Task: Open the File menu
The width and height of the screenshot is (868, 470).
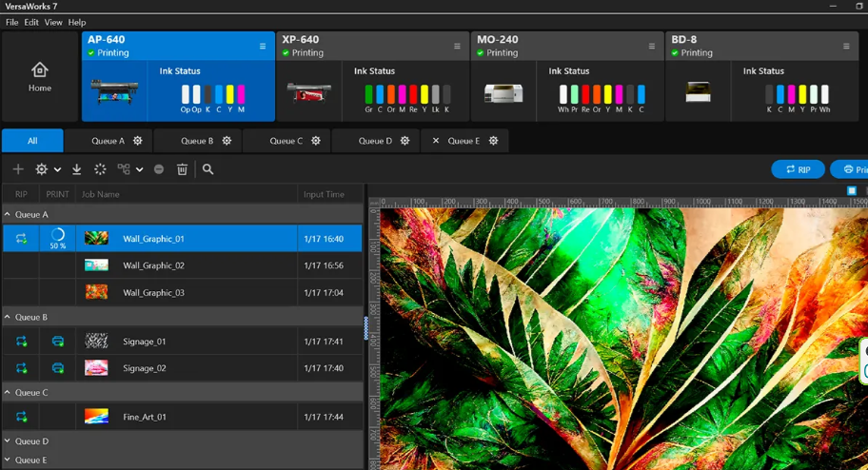Action: [x=11, y=22]
